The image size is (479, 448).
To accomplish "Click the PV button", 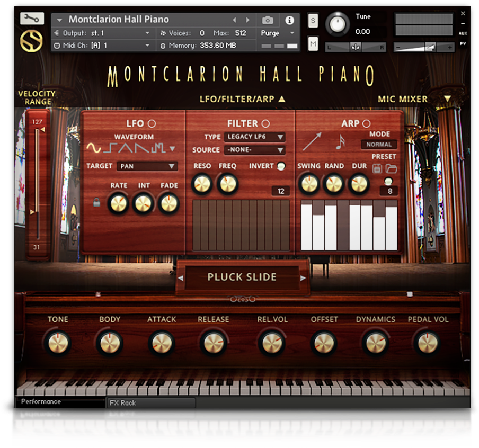I will point(463,43).
